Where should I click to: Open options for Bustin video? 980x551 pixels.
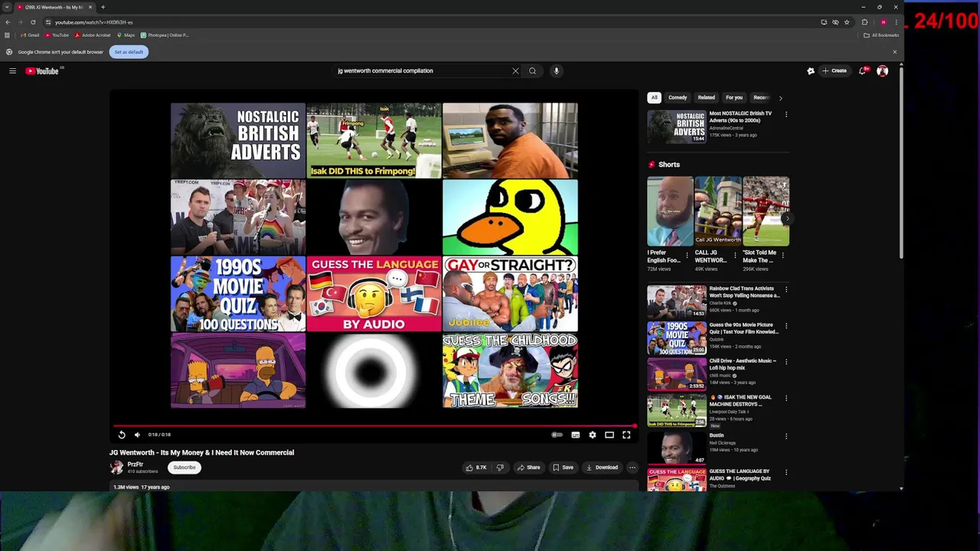(786, 436)
